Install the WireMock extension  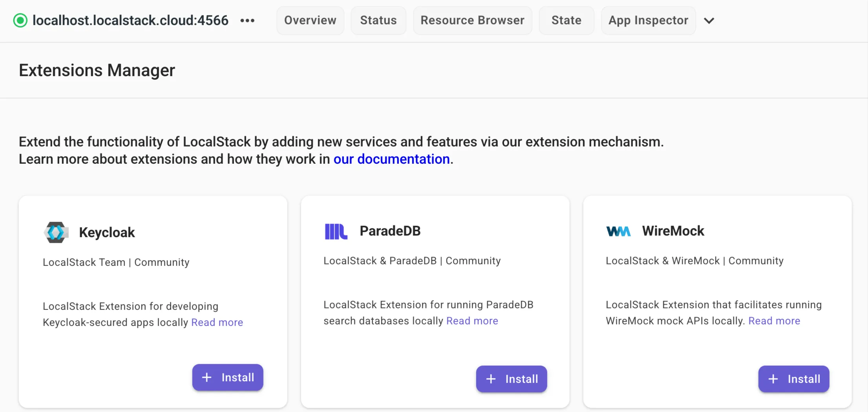pos(793,379)
